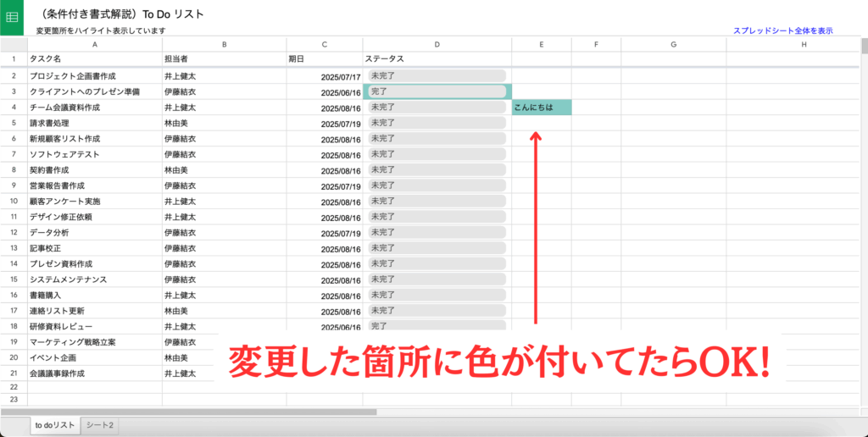Image resolution: width=868 pixels, height=437 pixels.
Task: Click the タスク名 header cell
Action: pyautogui.click(x=95, y=58)
